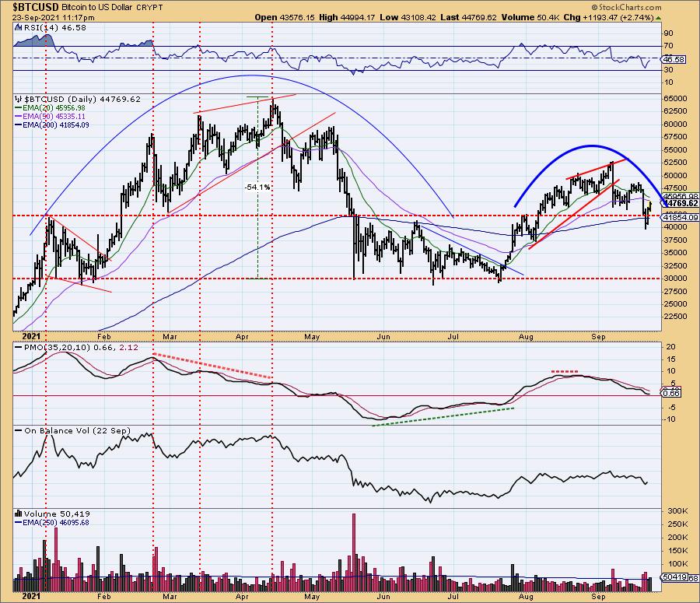700x603 pixels.
Task: Click the Apr label under the price panel
Action: point(242,337)
